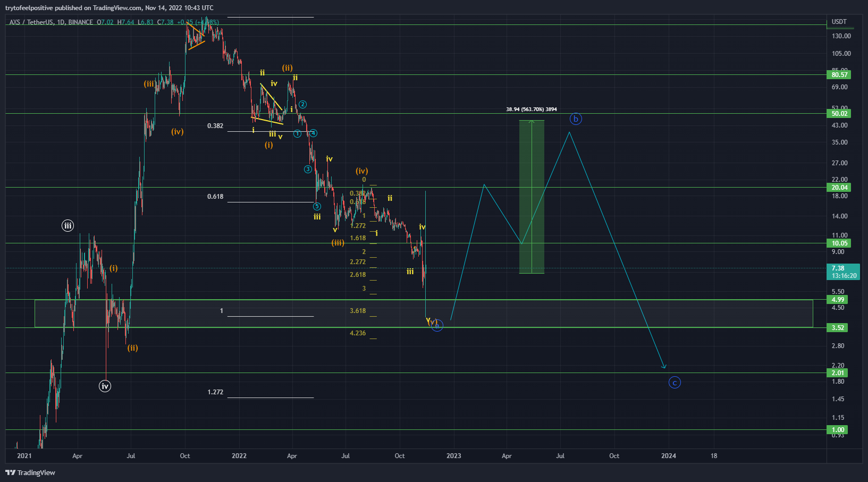This screenshot has height=482, width=868.
Task: Click the white 0.618 retracement label
Action: pos(215,197)
